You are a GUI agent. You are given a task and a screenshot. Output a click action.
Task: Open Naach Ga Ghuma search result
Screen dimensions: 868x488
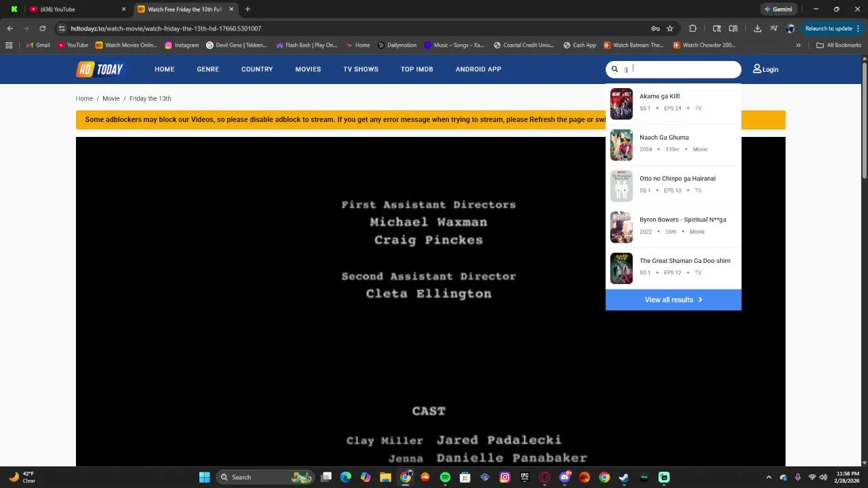tap(673, 145)
